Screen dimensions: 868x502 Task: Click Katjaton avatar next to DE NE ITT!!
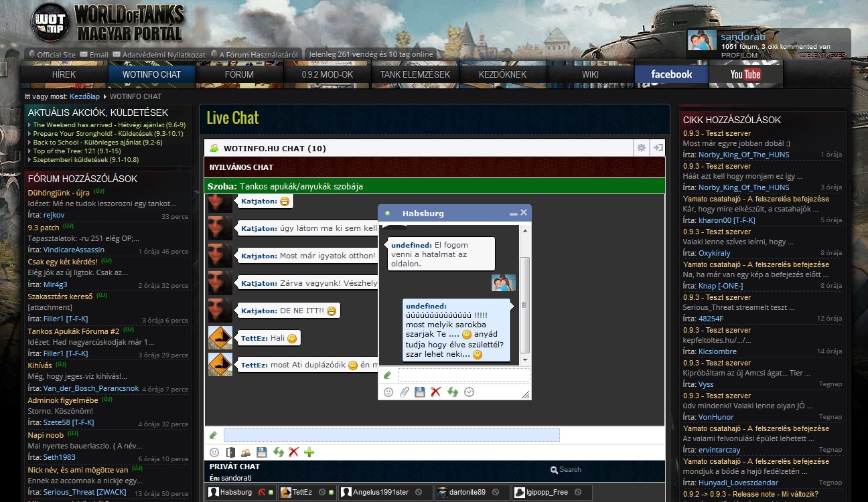pyautogui.click(x=220, y=310)
